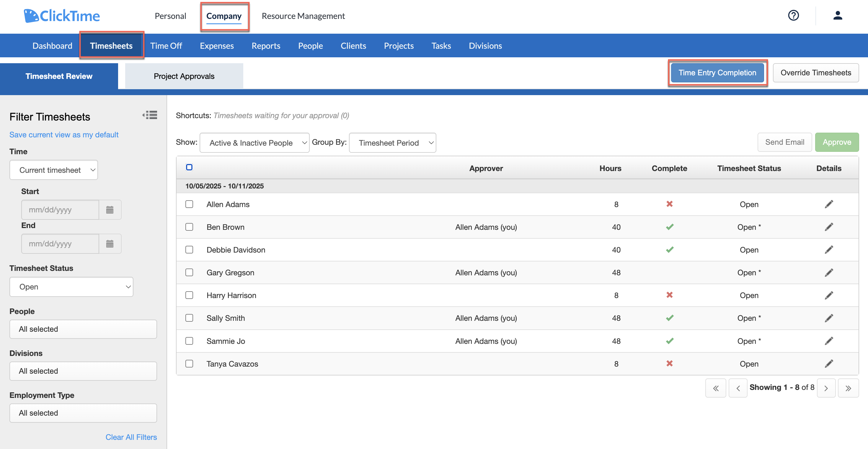Edit Harry Harrison timesheet details pencil
868x449 pixels.
(829, 295)
